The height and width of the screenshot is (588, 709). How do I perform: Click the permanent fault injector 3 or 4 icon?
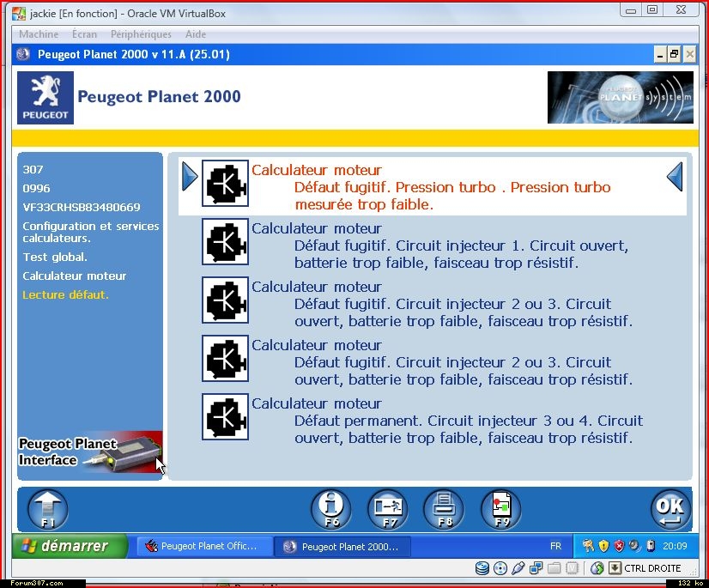pos(225,416)
